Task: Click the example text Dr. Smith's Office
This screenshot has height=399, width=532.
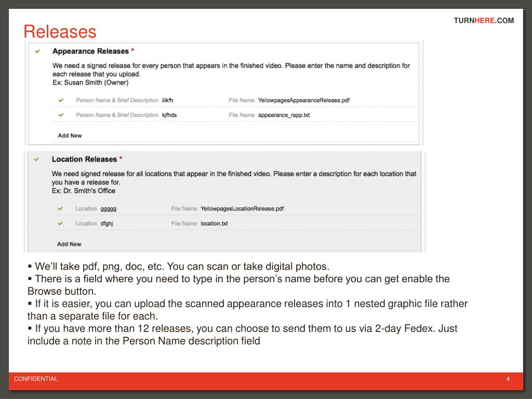Action: pos(89,191)
